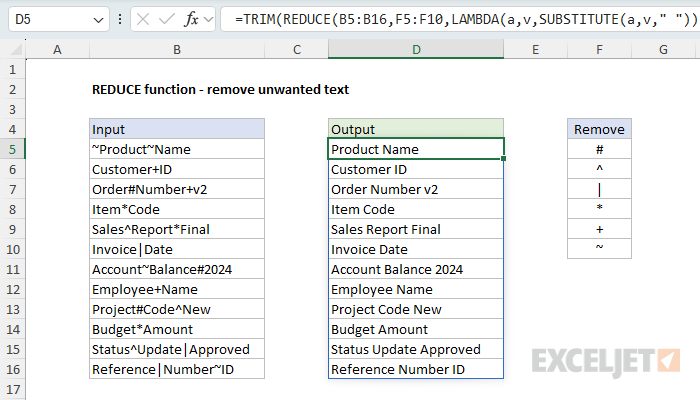Click the Select All corner triangle
Viewport: 700px width, 400px height.
16,49
